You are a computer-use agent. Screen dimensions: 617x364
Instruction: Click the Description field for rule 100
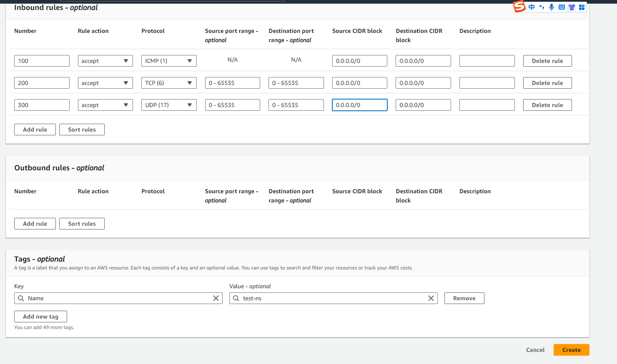[x=487, y=61]
